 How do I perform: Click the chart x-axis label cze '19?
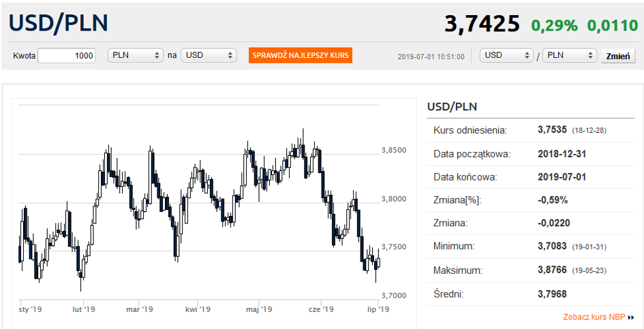321,309
